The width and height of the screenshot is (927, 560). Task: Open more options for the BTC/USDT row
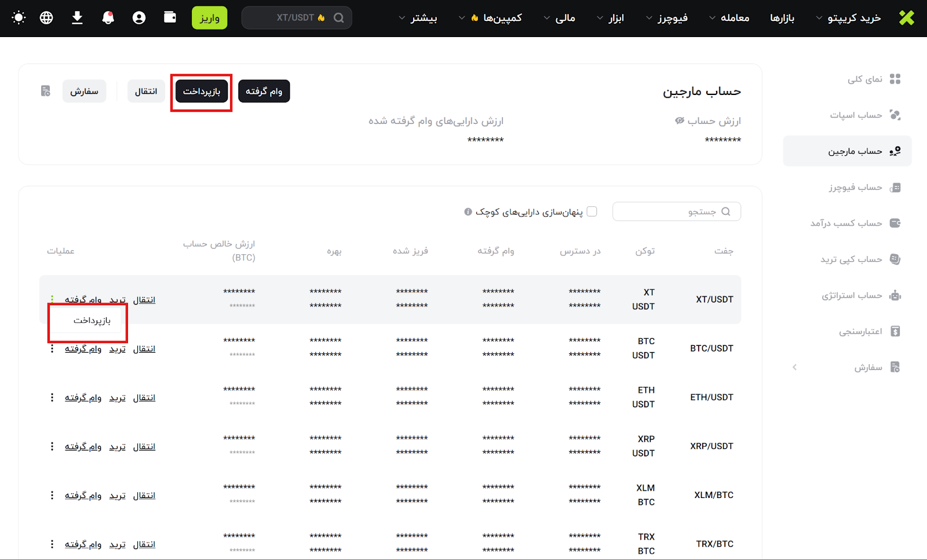pyautogui.click(x=52, y=349)
